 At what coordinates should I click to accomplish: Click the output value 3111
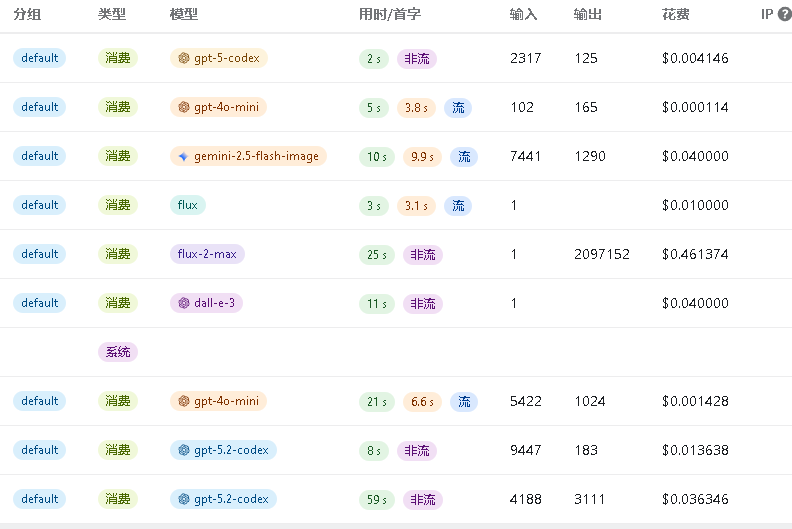pos(589,499)
